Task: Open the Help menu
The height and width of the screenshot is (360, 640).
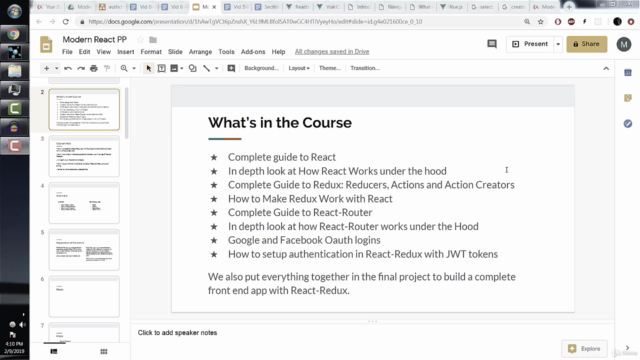Action: coord(278,52)
